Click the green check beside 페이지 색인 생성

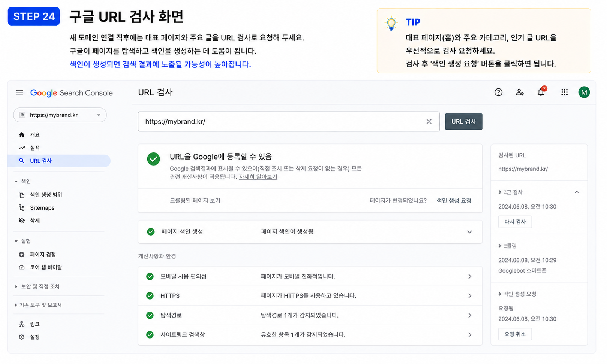(151, 232)
